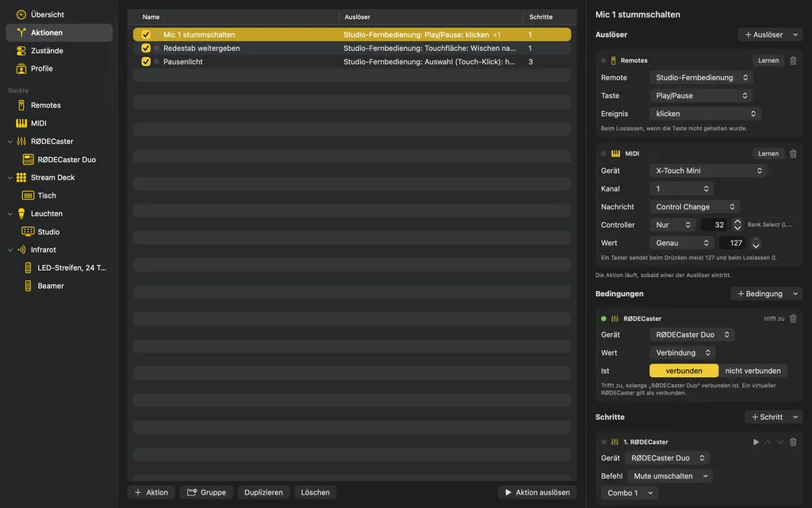
Task: Open the + Auslöser dropdown
Action: click(x=770, y=35)
